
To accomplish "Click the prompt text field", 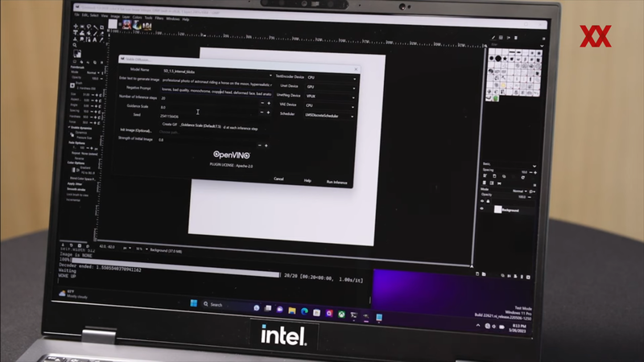I will [217, 82].
